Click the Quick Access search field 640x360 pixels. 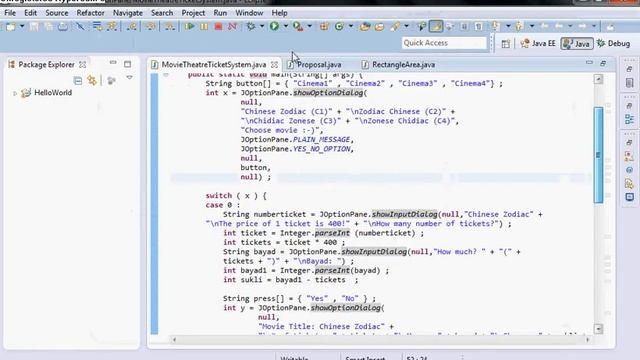444,43
